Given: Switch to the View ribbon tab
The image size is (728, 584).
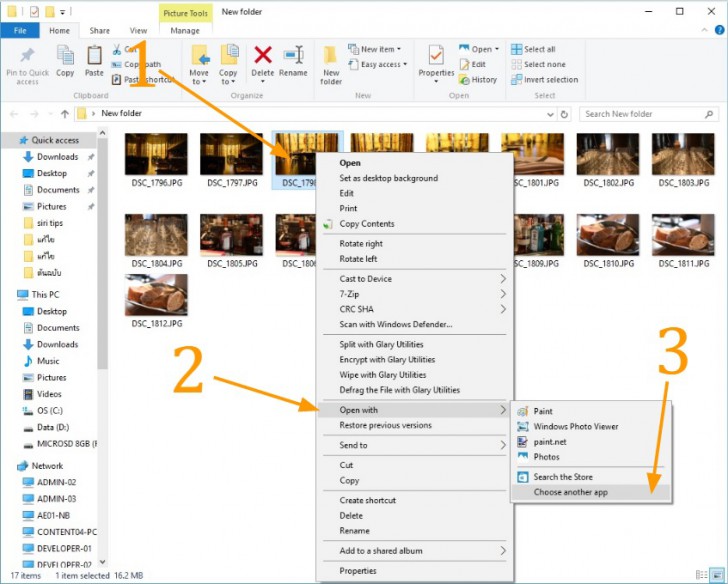Looking at the screenshot, I should click(x=138, y=31).
